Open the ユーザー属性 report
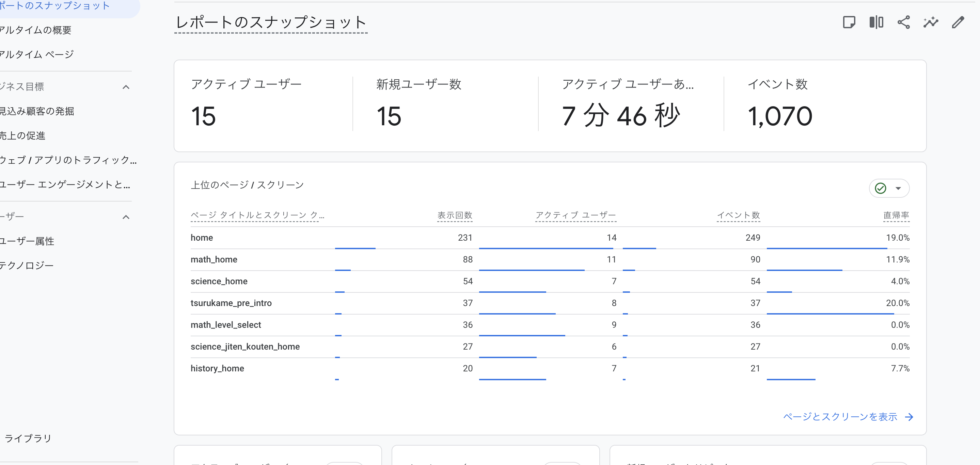The height and width of the screenshot is (465, 980). [x=27, y=241]
